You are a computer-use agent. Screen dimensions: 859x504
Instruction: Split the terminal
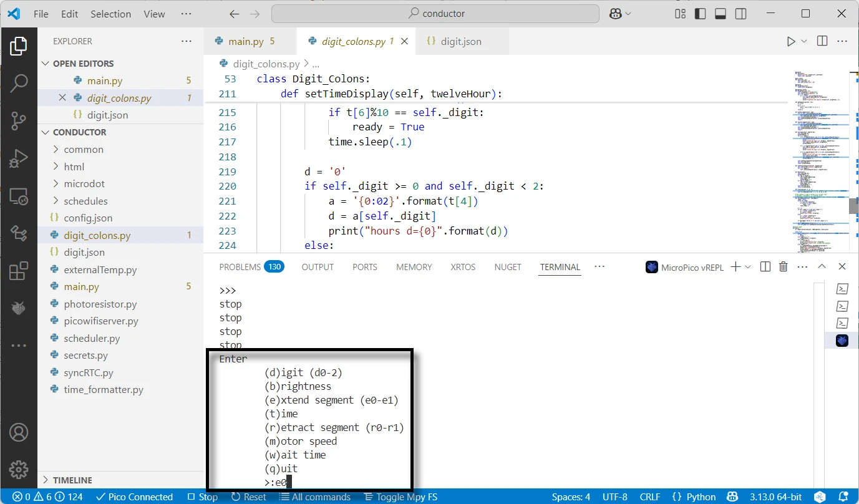pos(765,267)
